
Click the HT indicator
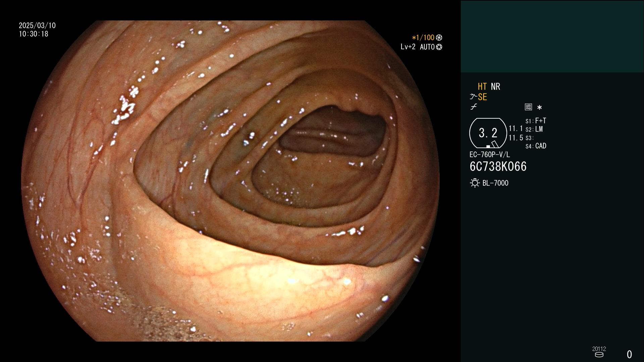click(x=482, y=86)
